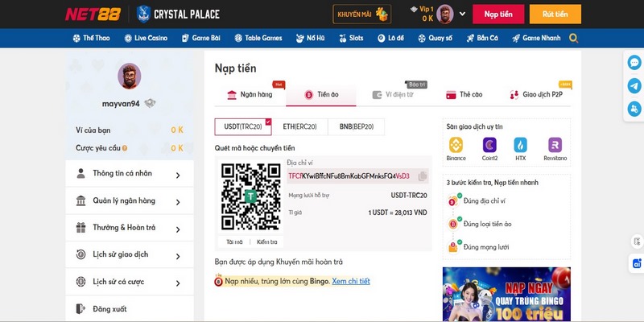Screen dimensions: 644x322
Task: Click the Crystal Palace crest logo
Action: click(143, 14)
